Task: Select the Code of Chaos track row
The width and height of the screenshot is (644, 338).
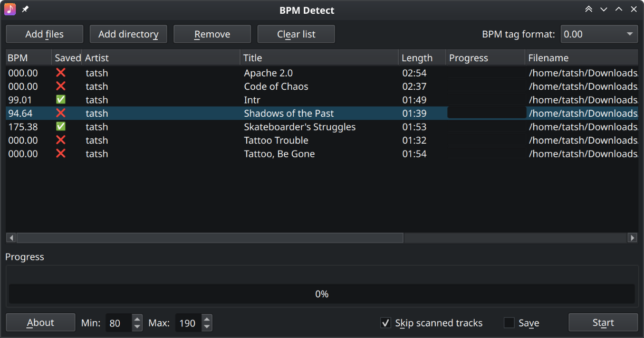Action: (x=322, y=87)
